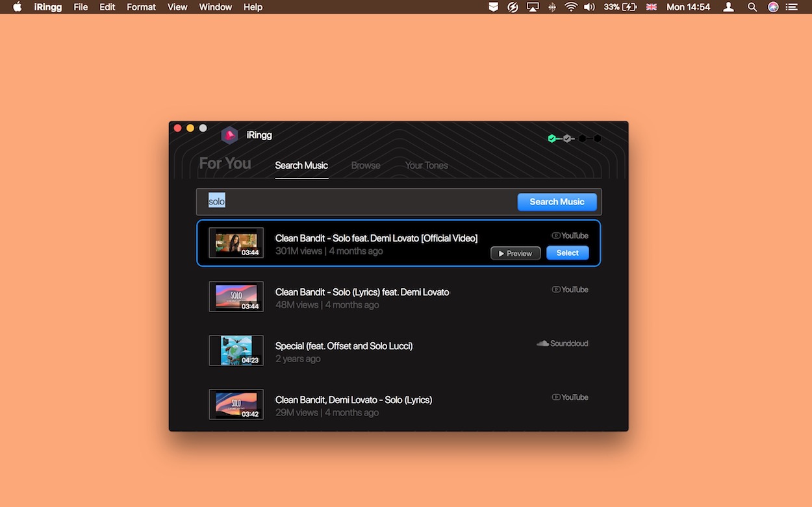The image size is (812, 507).
Task: Click the volume icon in menu bar
Action: [x=589, y=7]
